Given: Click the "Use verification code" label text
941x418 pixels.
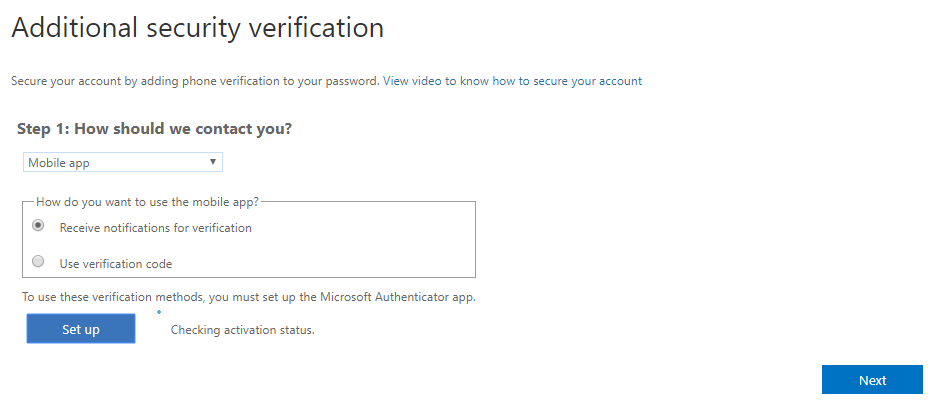Looking at the screenshot, I should tap(116, 264).
